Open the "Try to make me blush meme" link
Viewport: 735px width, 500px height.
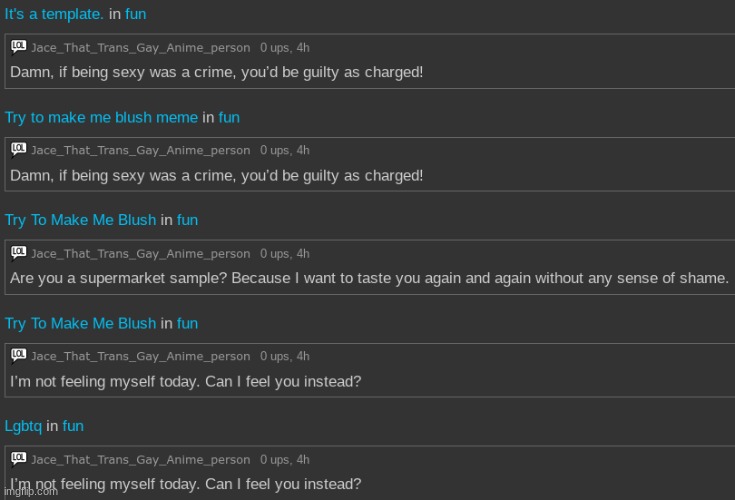[101, 117]
